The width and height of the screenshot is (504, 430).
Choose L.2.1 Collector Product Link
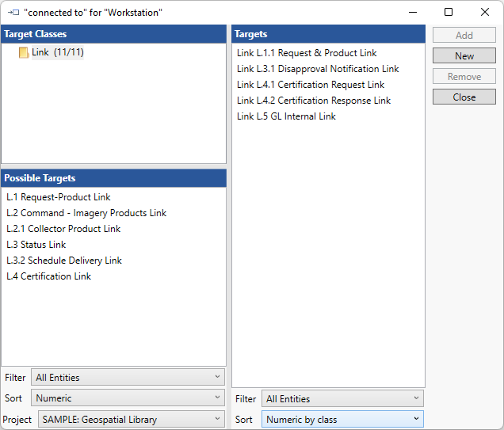63,229
